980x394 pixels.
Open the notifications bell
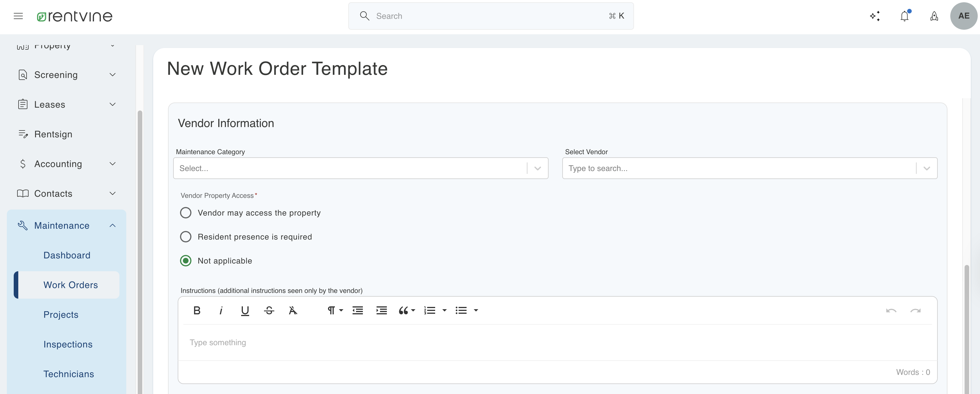click(905, 16)
